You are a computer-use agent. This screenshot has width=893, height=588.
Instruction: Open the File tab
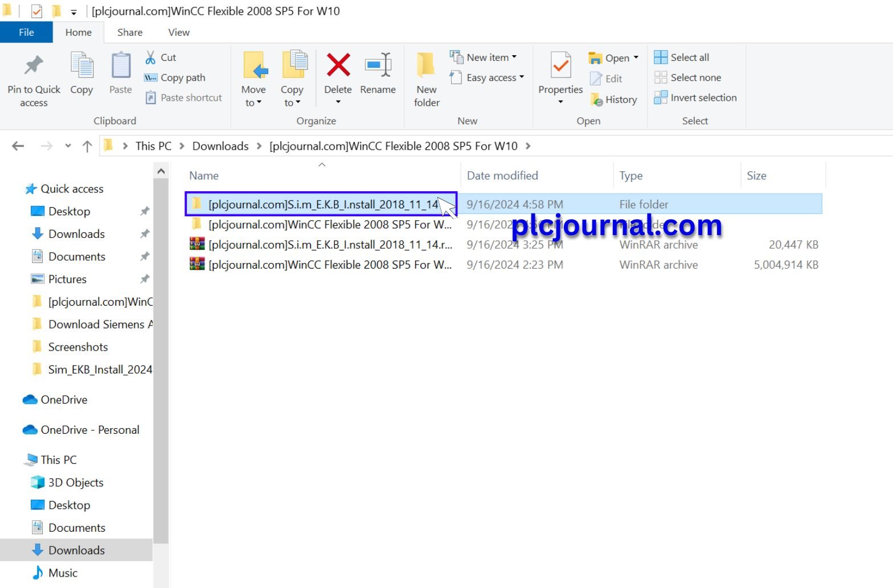(26, 32)
